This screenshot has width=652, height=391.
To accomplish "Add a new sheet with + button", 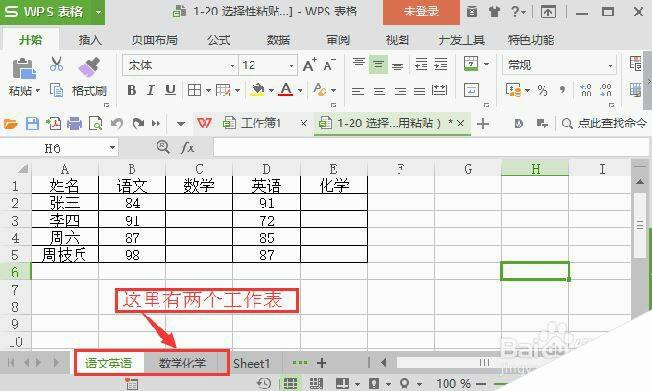I will point(321,363).
